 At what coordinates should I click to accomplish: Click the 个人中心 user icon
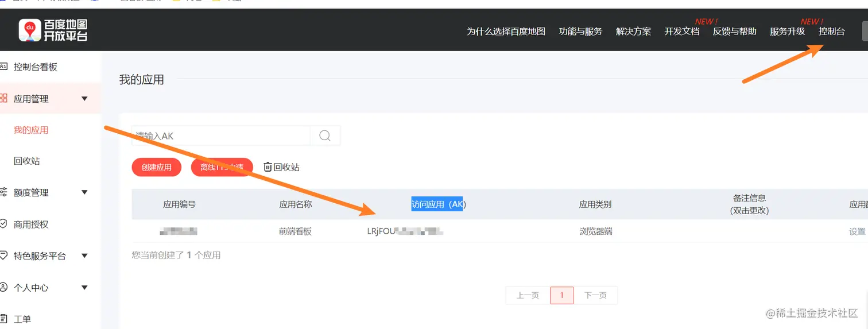tap(4, 287)
